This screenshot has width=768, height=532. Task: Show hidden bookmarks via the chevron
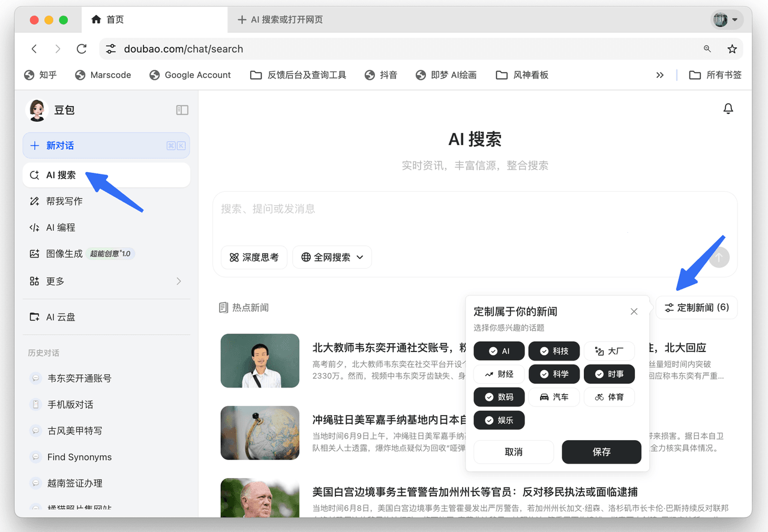coord(659,75)
